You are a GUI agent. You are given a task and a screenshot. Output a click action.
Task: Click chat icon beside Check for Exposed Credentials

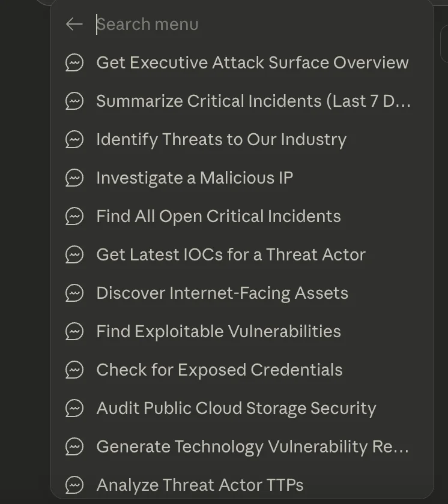tap(74, 370)
